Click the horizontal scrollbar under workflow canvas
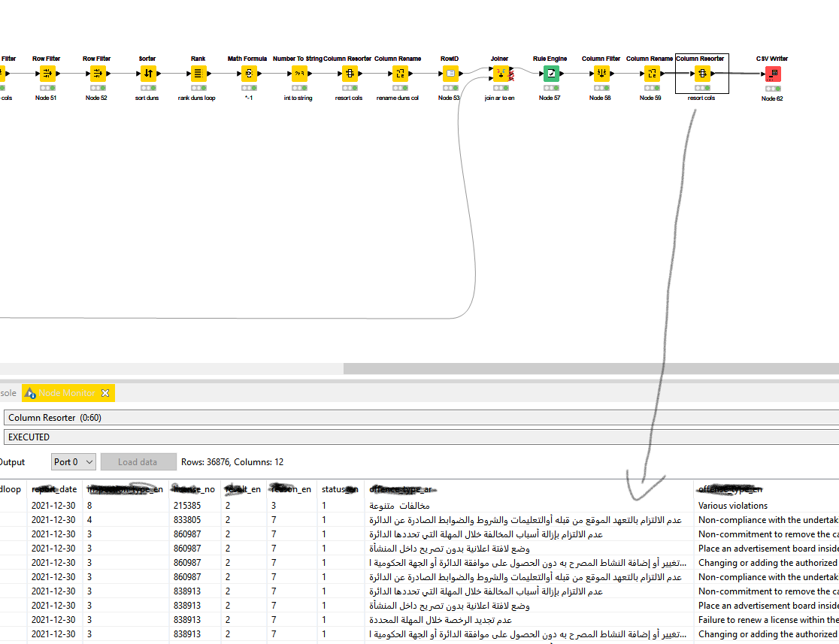 point(591,369)
